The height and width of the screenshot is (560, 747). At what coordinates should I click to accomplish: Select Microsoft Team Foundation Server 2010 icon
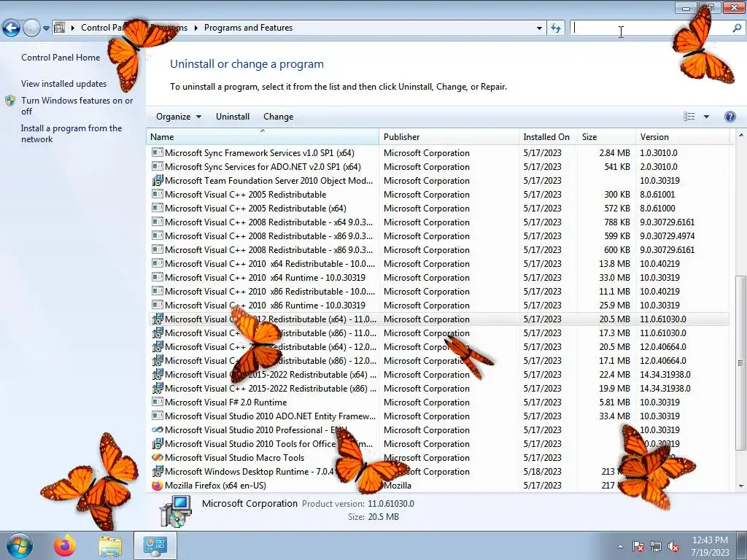pos(158,181)
